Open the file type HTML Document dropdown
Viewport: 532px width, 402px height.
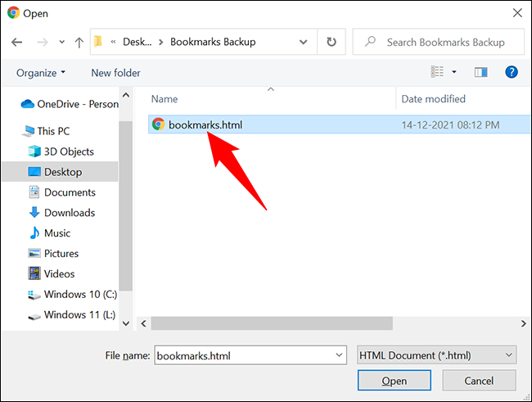[436, 355]
